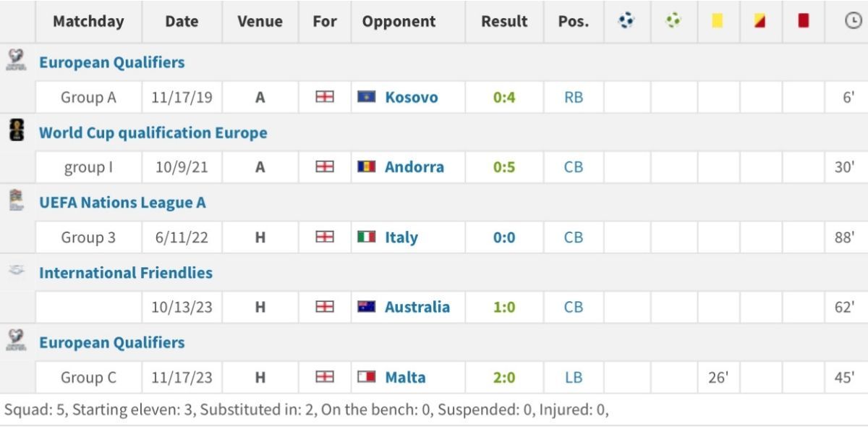Open the 2:0 result against Malta
The height and width of the screenshot is (427, 868).
pos(504,377)
